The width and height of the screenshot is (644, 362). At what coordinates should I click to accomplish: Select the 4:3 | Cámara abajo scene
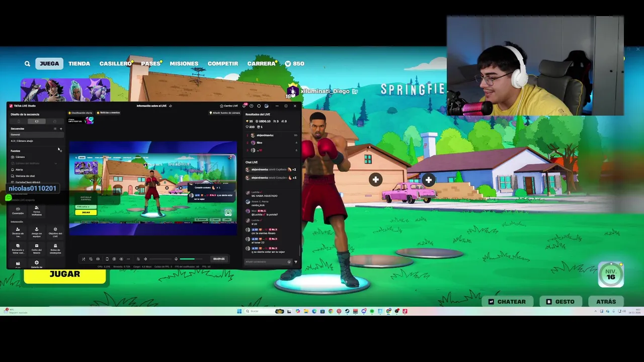coord(37,141)
